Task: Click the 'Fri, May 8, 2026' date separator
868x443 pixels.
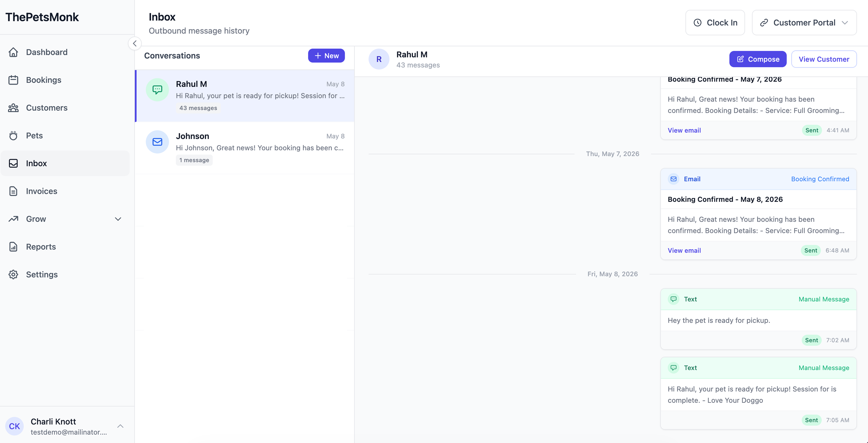Action: 613,274
